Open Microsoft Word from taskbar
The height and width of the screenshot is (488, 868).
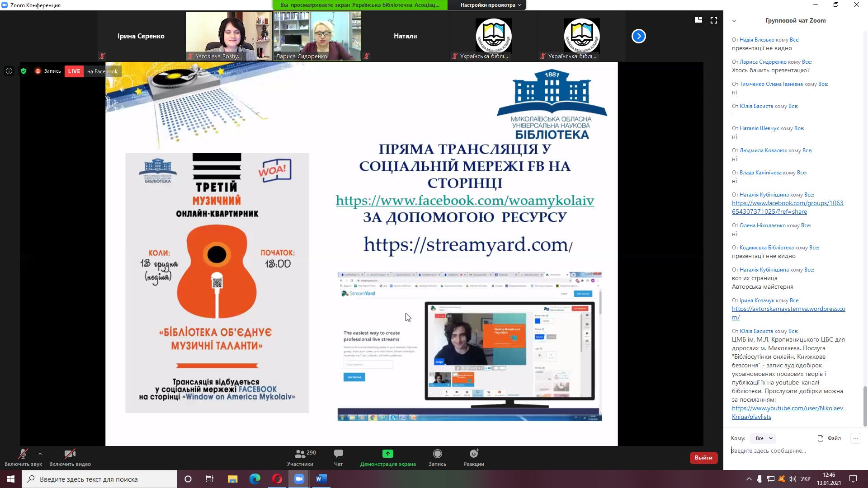(x=321, y=479)
